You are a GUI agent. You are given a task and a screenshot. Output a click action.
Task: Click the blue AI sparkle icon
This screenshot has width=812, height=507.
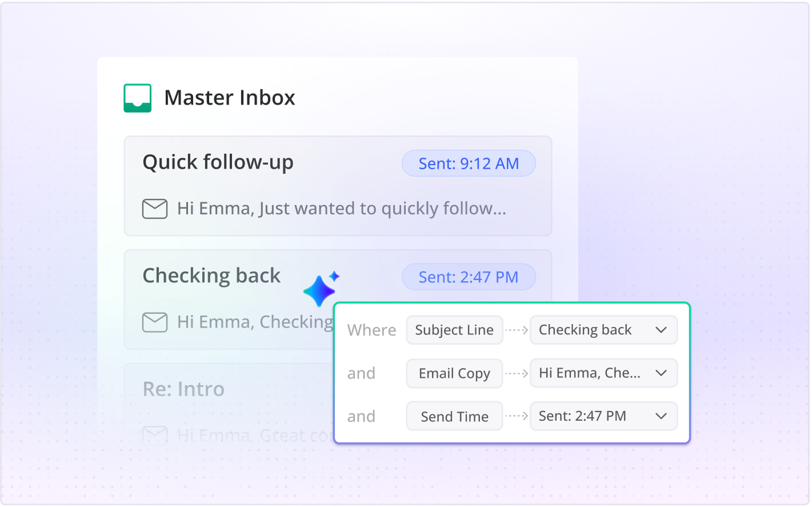322,289
